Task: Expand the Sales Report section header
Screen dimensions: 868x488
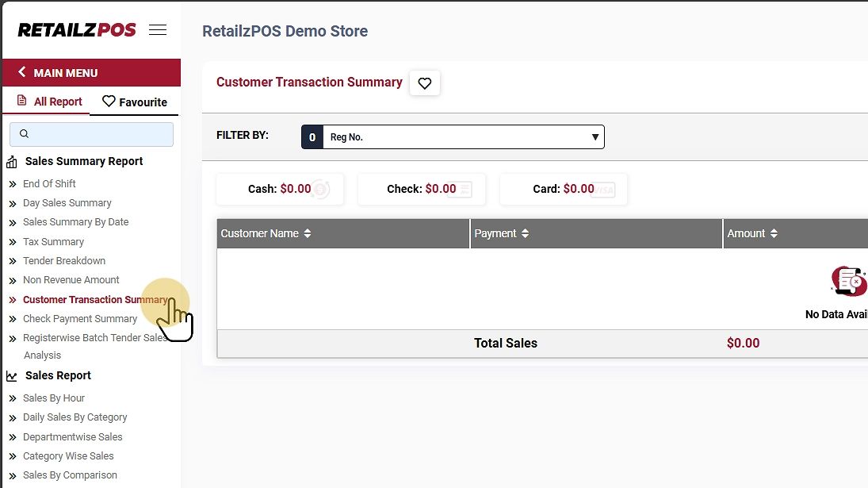Action: click(58, 375)
